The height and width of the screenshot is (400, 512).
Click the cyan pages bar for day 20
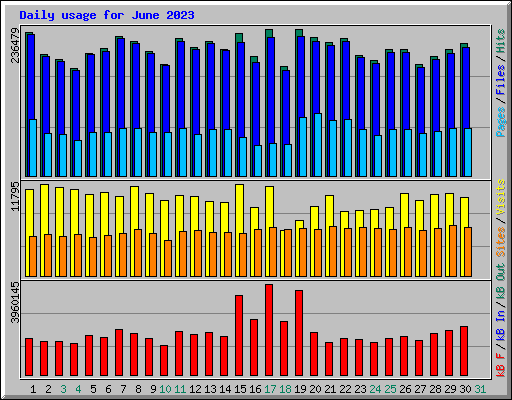(318, 145)
